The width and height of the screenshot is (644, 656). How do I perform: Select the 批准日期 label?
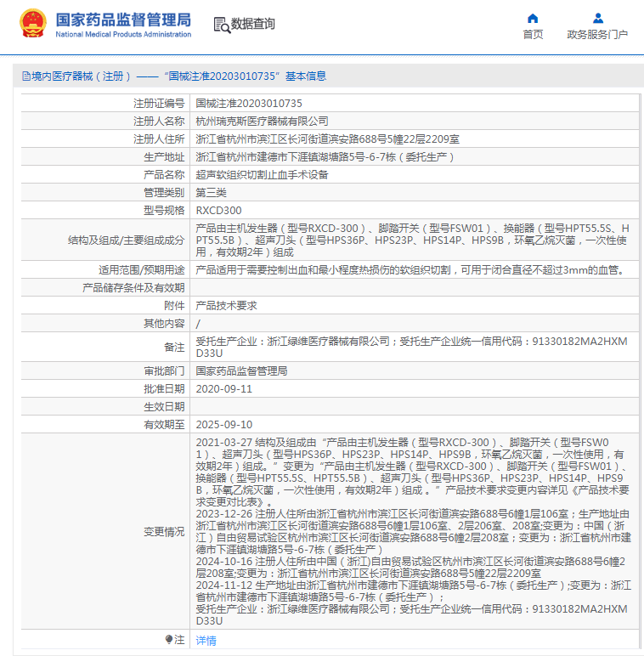(x=164, y=389)
